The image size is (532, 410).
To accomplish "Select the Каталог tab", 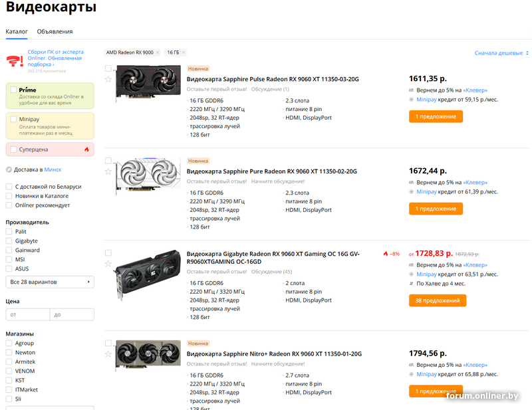I will [17, 31].
